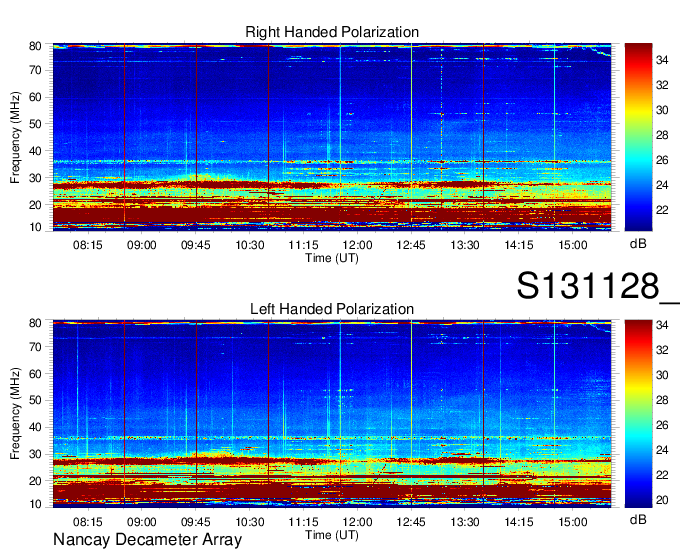Click 50 MHz tick on left-handed plot
The width and height of the screenshot is (680, 552).
coord(35,400)
